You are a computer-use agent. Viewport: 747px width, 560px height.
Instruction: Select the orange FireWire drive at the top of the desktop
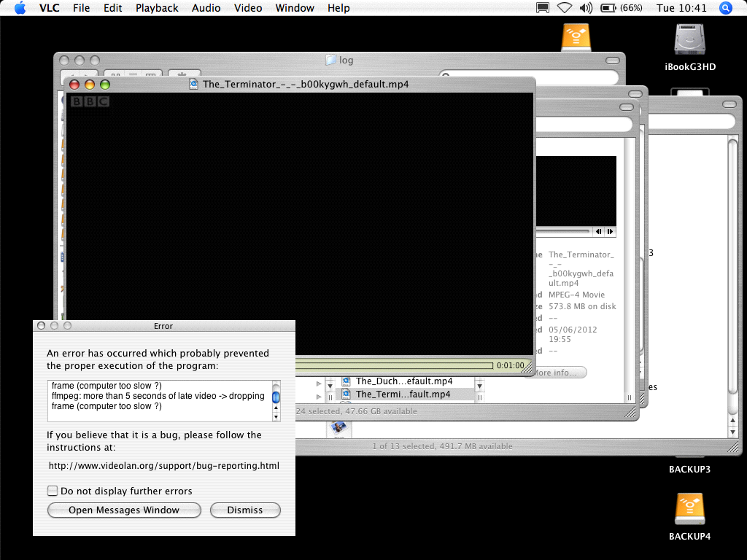click(576, 37)
